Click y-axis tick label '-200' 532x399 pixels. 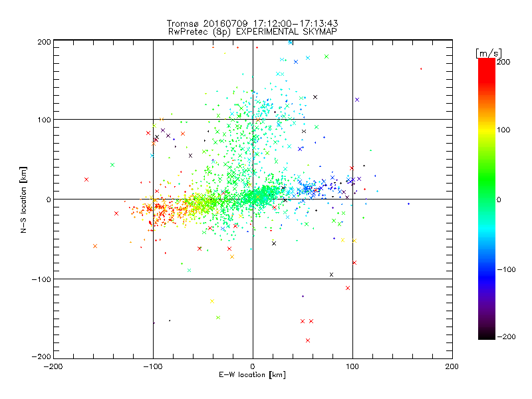[41, 356]
